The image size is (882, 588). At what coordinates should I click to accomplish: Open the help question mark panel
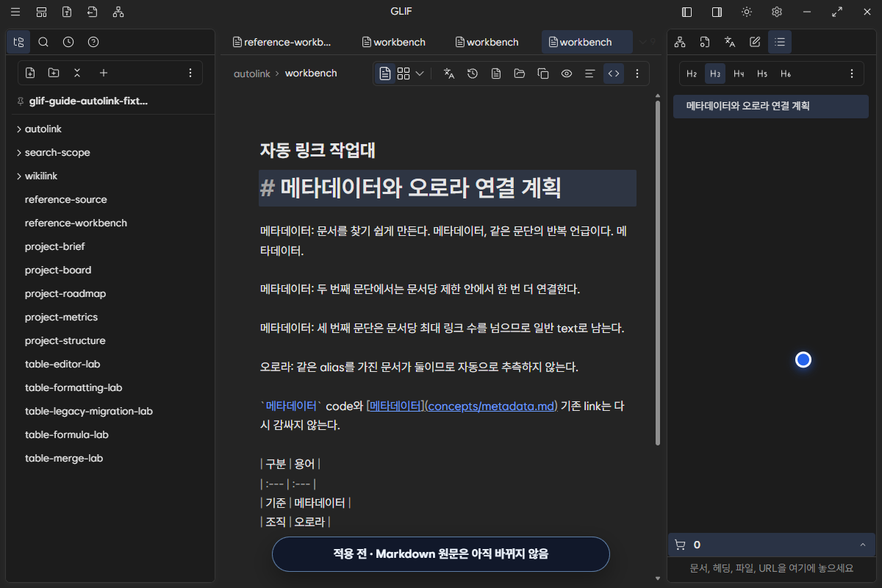tap(93, 42)
